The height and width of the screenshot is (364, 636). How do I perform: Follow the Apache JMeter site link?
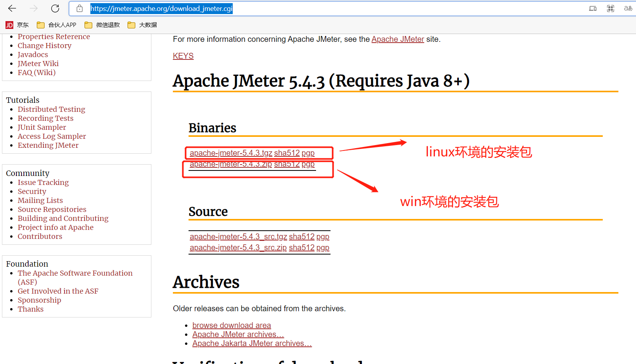[398, 39]
